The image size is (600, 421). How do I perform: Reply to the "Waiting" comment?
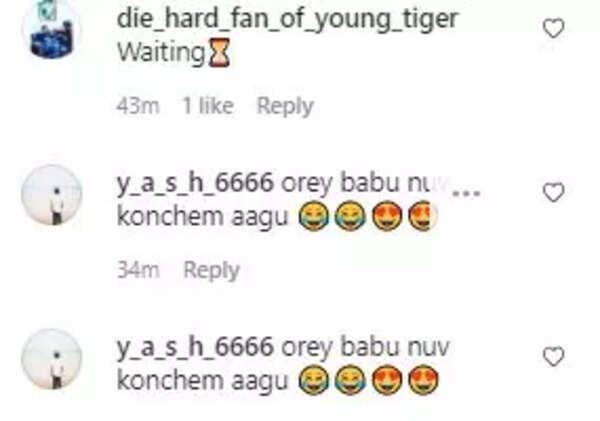(285, 106)
